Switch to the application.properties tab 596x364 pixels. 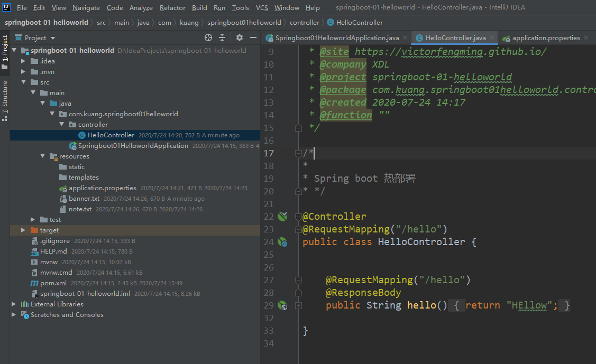(x=545, y=38)
